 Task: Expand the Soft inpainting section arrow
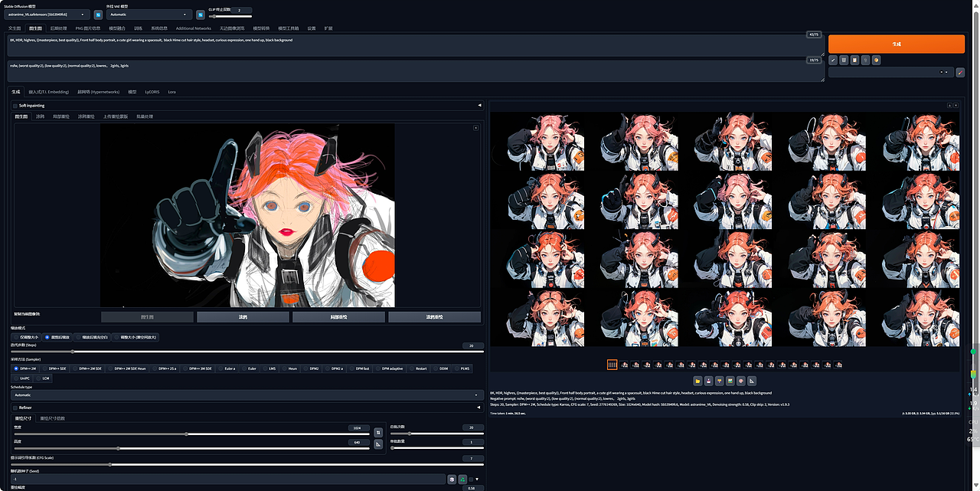pos(479,105)
